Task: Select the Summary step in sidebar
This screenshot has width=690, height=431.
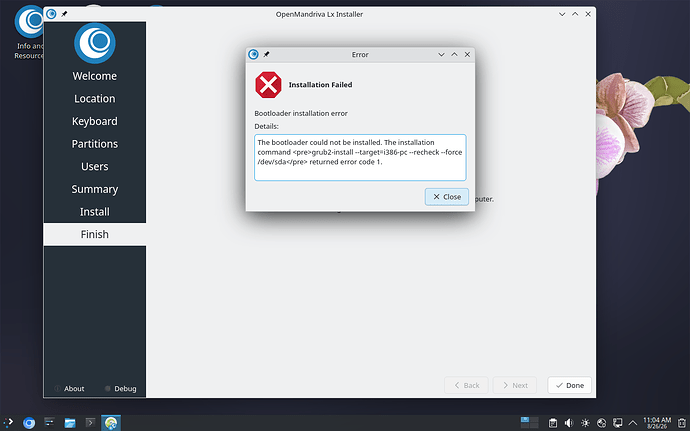Action: pos(95,189)
